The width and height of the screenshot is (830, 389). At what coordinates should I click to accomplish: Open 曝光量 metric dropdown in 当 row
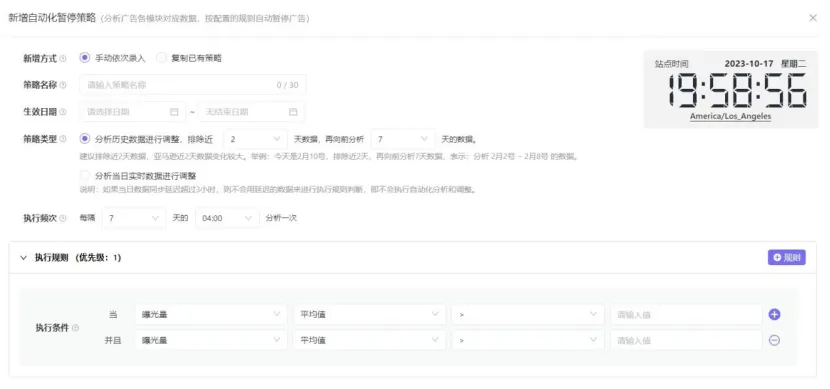pyautogui.click(x=211, y=314)
